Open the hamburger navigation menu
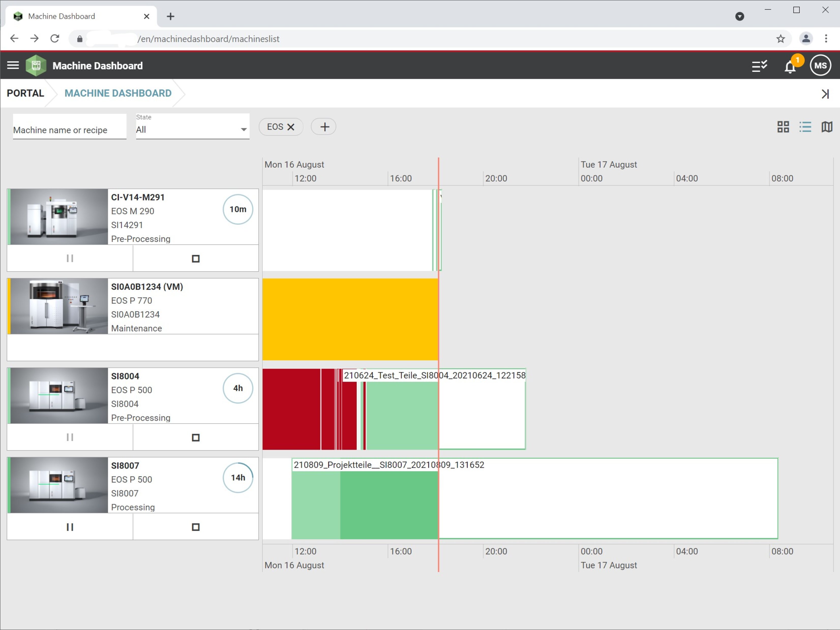Image resolution: width=840 pixels, height=630 pixels. tap(13, 65)
